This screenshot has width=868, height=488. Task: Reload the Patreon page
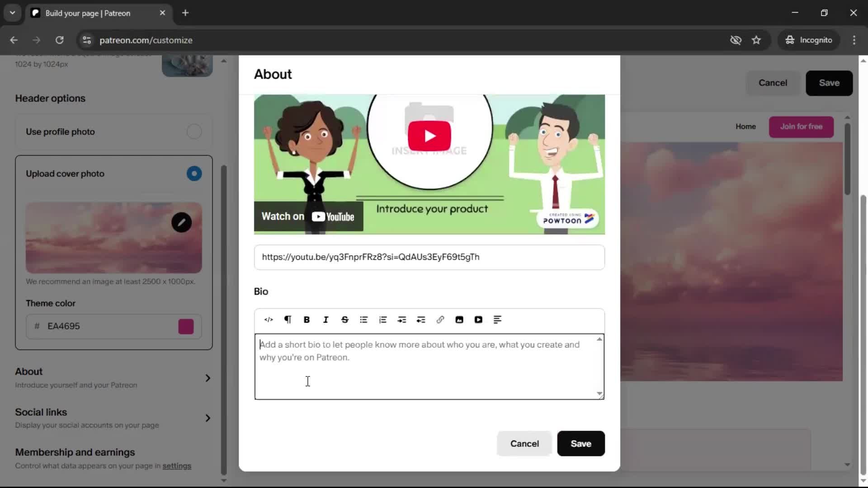pos(60,40)
